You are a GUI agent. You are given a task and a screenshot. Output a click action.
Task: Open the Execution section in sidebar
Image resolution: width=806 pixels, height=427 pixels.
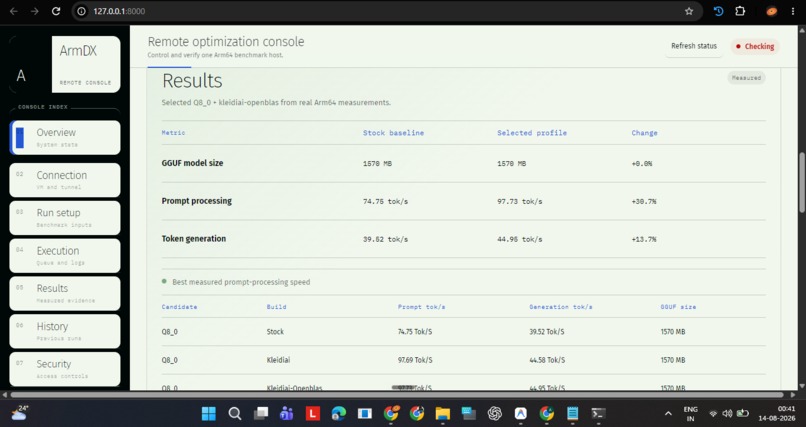click(x=65, y=255)
